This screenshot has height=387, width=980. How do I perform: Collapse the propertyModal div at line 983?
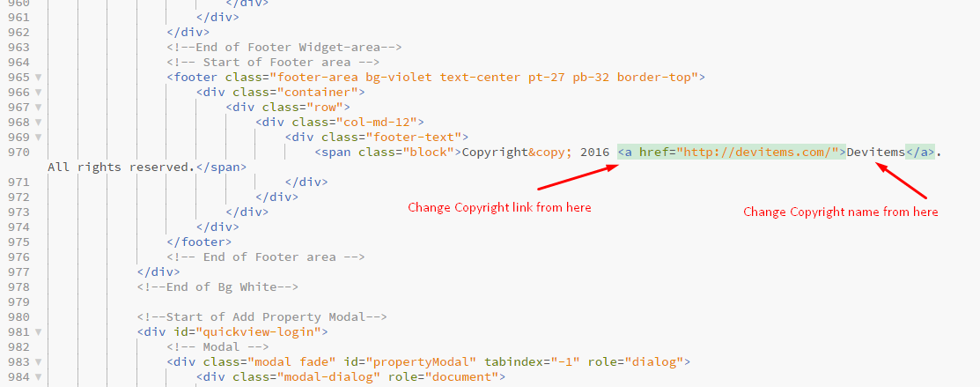[x=38, y=362]
